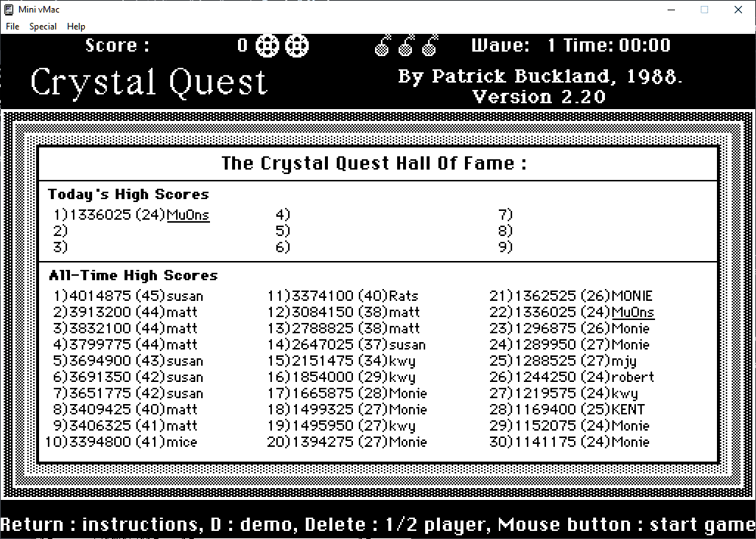
Task: Click all-time entry 3) 3832100 matt
Action: point(125,328)
